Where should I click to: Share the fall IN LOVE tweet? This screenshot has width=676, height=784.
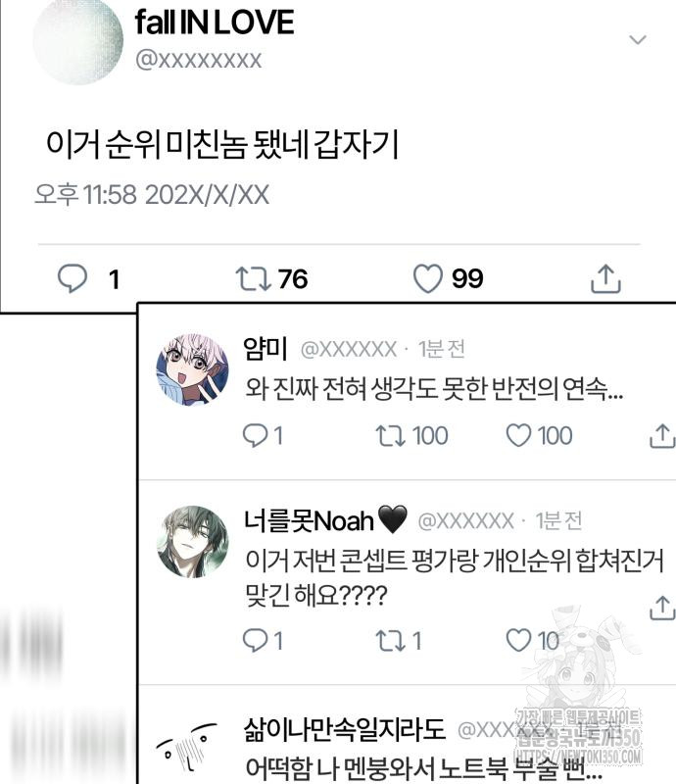605,278
